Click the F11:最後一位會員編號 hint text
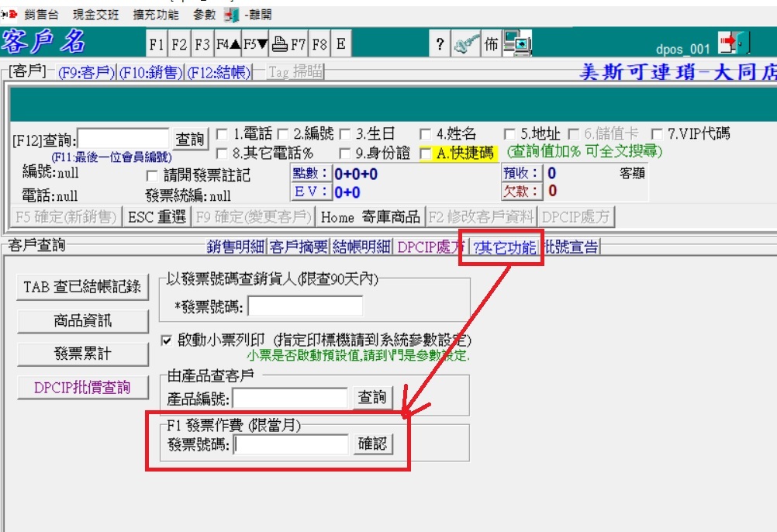This screenshot has width=777, height=532. [112, 157]
